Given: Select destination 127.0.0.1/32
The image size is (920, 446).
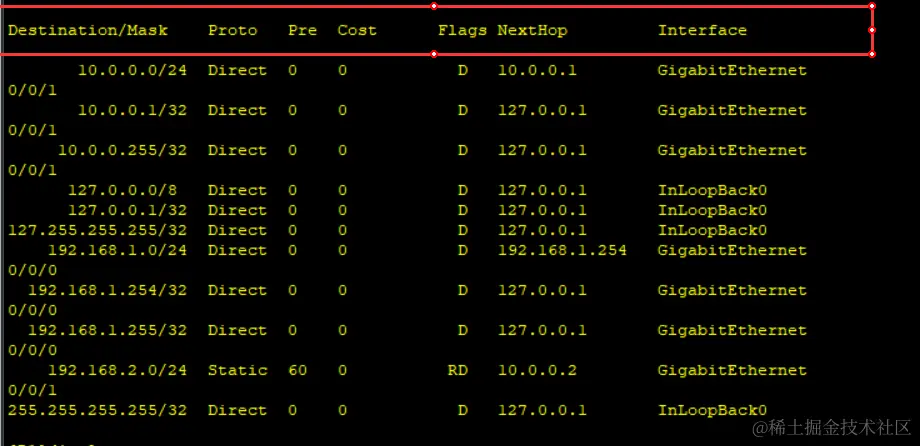Looking at the screenshot, I should click(x=127, y=210).
